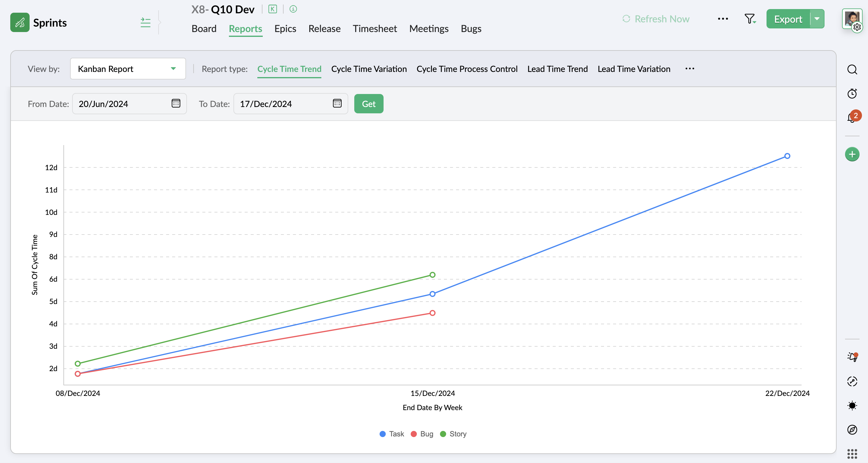Click the Get button
Screen dimensions: 868x463
(x=369, y=104)
